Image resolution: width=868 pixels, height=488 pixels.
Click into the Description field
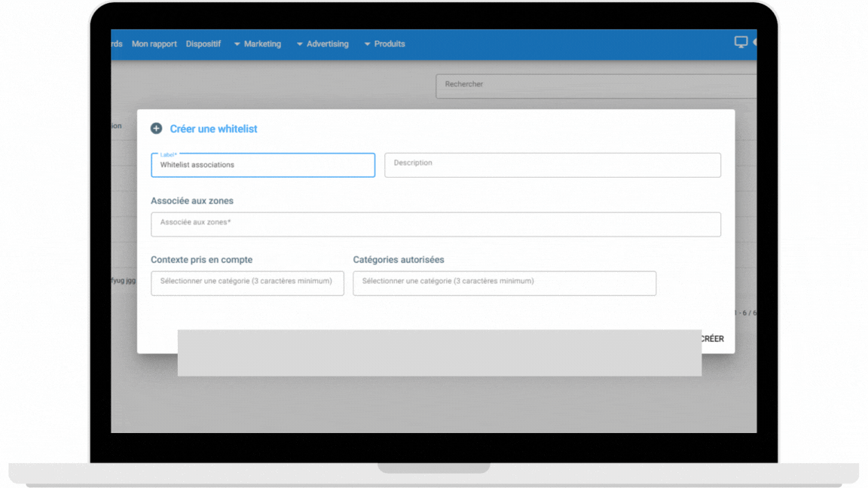pos(552,165)
